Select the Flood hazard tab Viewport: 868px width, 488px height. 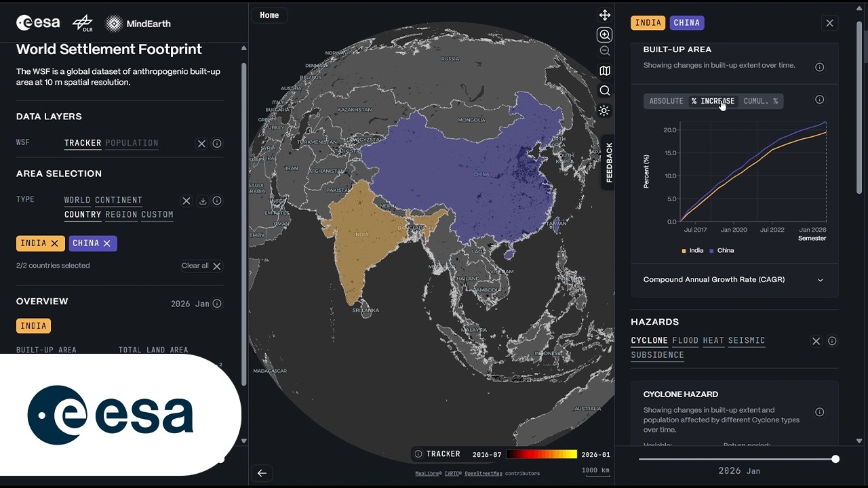685,340
